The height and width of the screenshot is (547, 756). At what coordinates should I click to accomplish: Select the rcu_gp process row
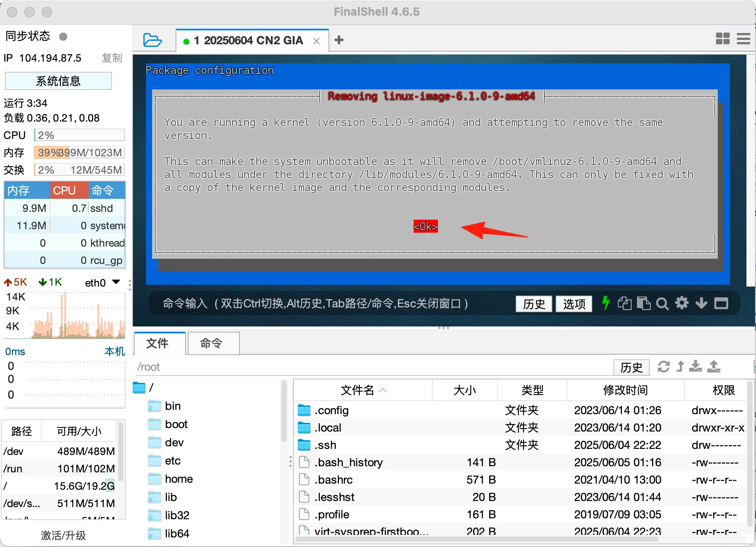65,260
